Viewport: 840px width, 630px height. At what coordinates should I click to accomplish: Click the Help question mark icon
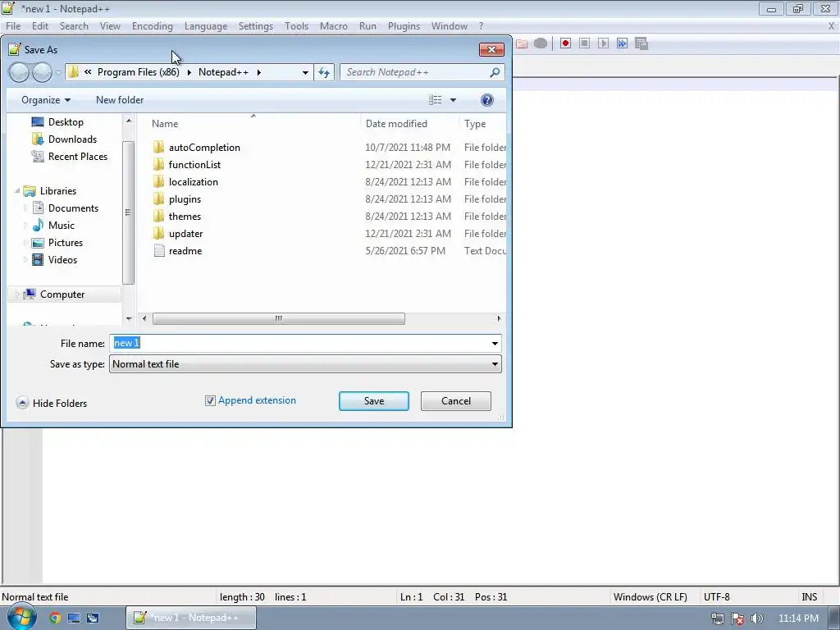tap(487, 100)
